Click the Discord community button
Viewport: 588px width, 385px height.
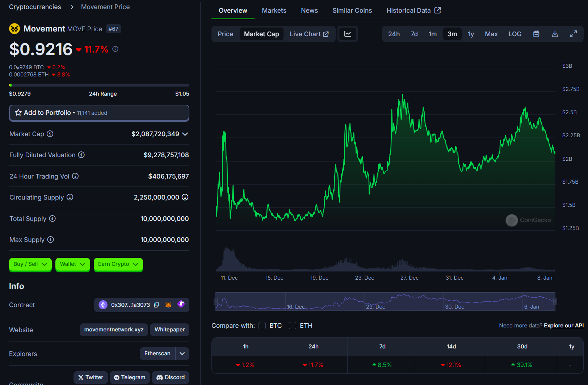coord(171,377)
